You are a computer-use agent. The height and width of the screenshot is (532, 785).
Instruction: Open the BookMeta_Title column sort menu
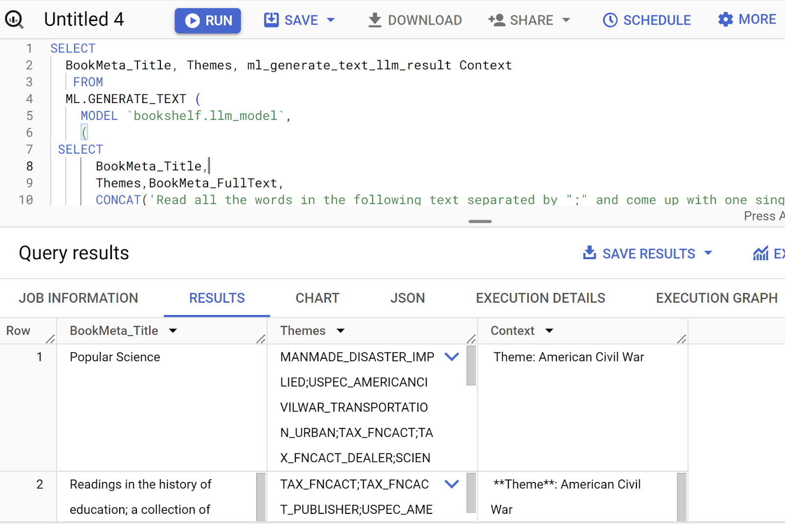[173, 331]
